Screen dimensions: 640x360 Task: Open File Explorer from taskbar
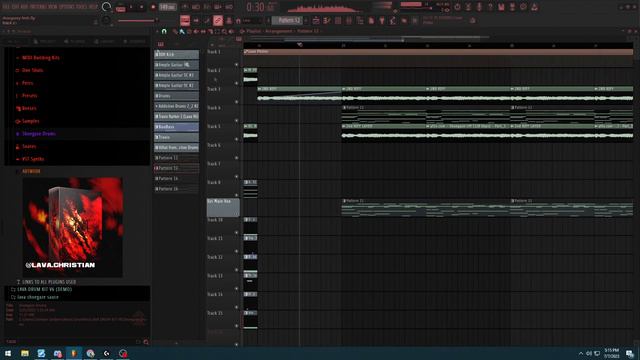(x=25, y=353)
